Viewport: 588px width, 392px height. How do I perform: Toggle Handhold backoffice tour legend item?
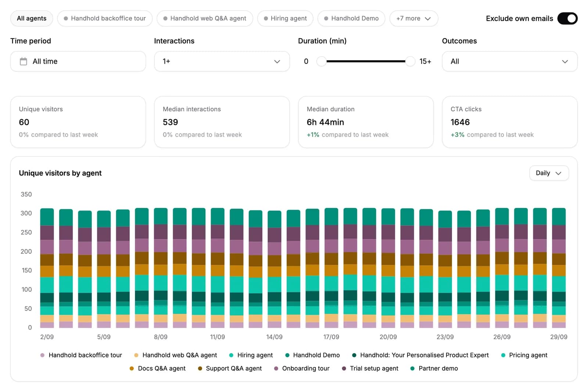[x=81, y=355]
